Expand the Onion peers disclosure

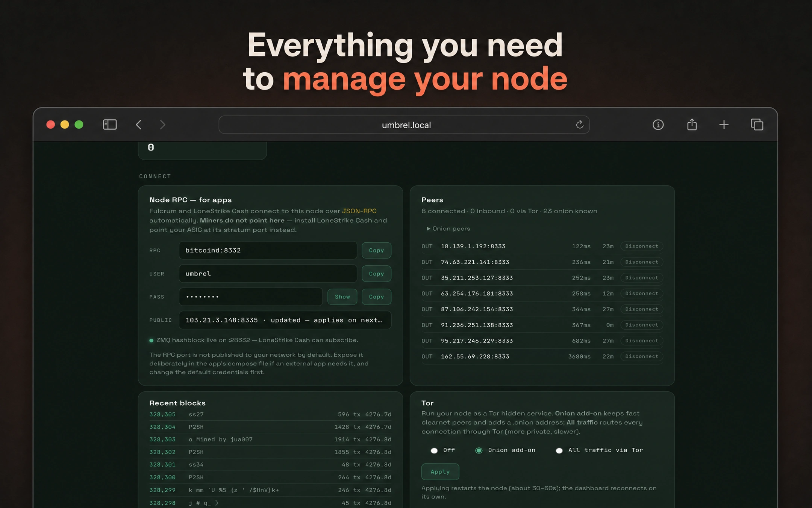pos(448,228)
